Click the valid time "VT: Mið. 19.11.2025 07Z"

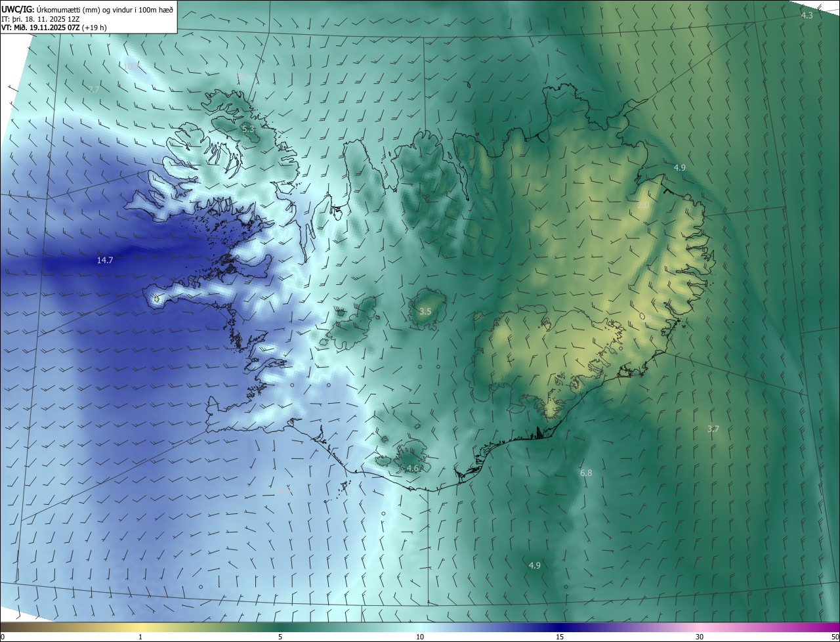tap(41, 28)
